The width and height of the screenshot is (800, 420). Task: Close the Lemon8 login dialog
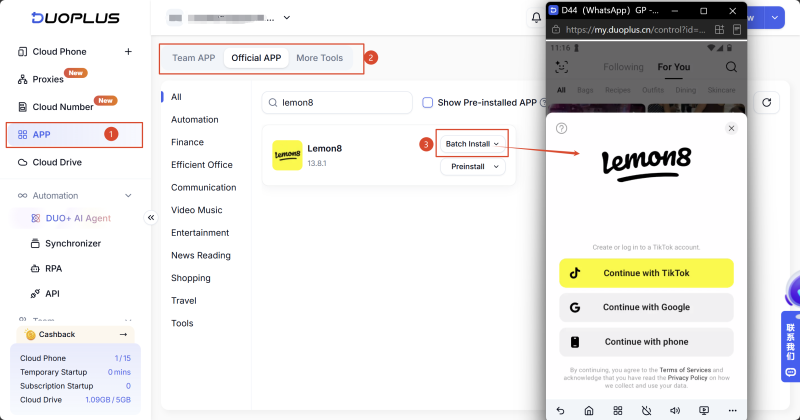731,128
